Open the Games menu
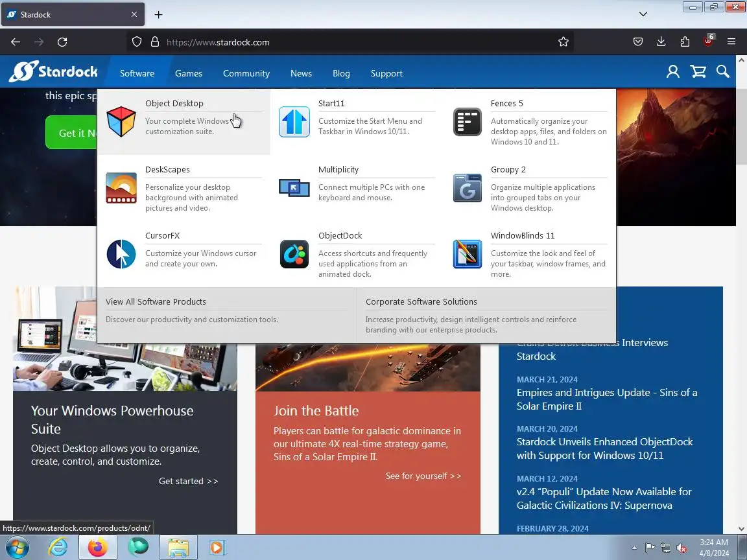This screenshot has width=747, height=560. [189, 73]
